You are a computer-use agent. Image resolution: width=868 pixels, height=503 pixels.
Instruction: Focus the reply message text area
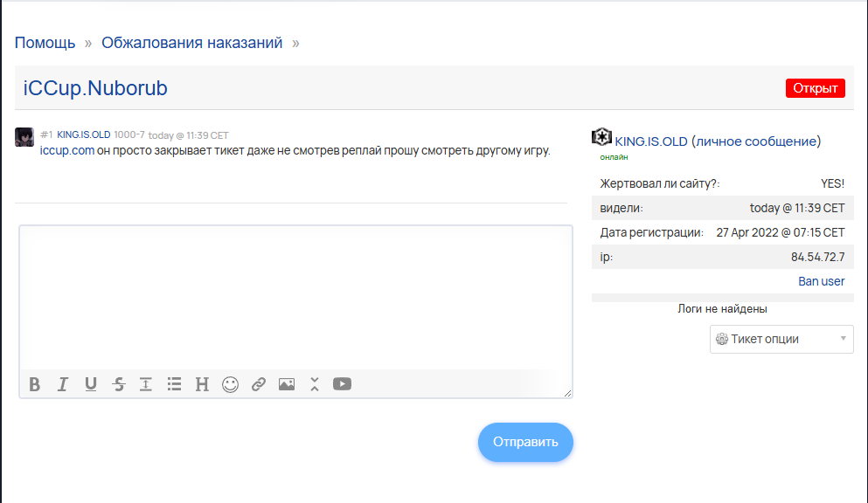pos(295,298)
